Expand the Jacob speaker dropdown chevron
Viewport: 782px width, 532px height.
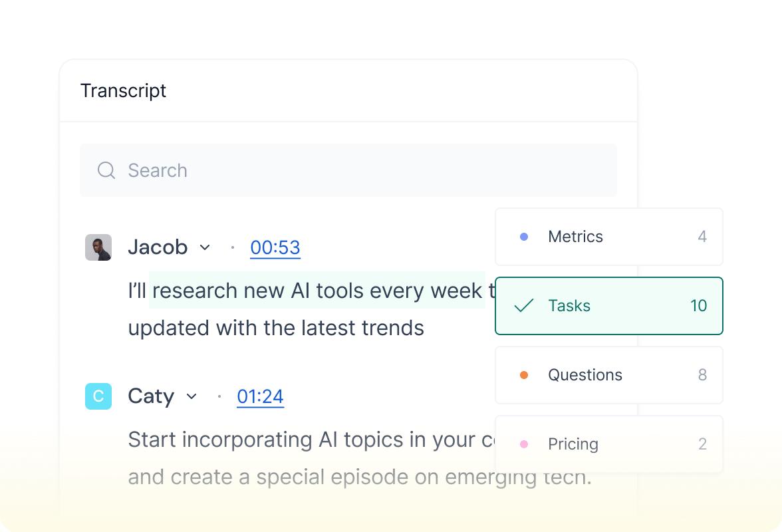click(x=205, y=247)
